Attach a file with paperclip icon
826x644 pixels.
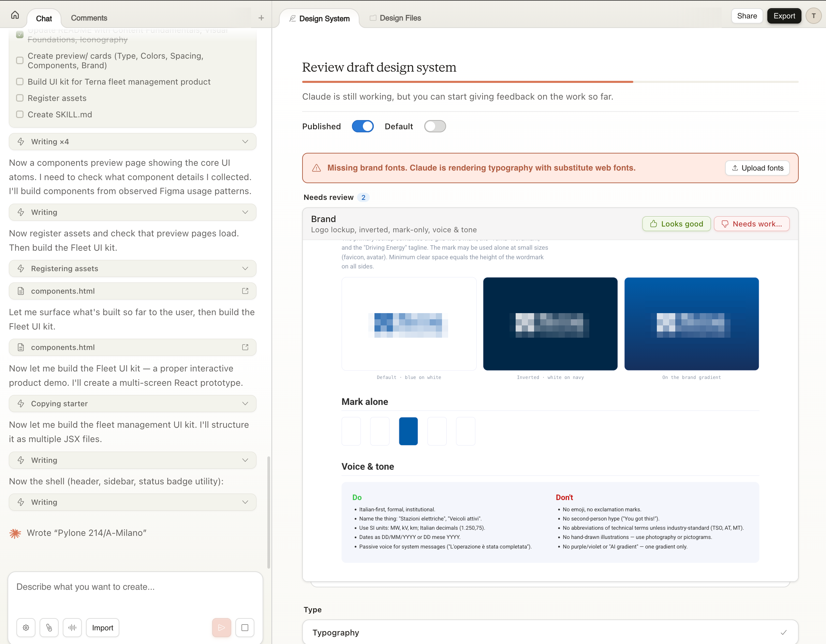coord(49,627)
